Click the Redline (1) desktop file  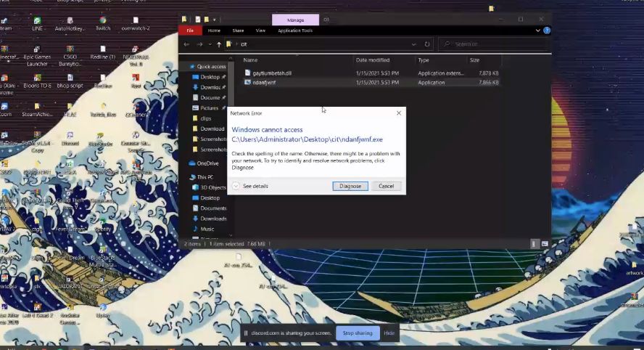[x=103, y=52]
